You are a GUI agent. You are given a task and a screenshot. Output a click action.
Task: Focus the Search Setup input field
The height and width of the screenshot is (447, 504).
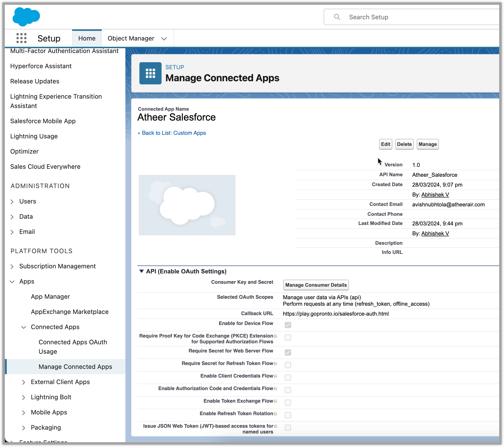pos(419,17)
